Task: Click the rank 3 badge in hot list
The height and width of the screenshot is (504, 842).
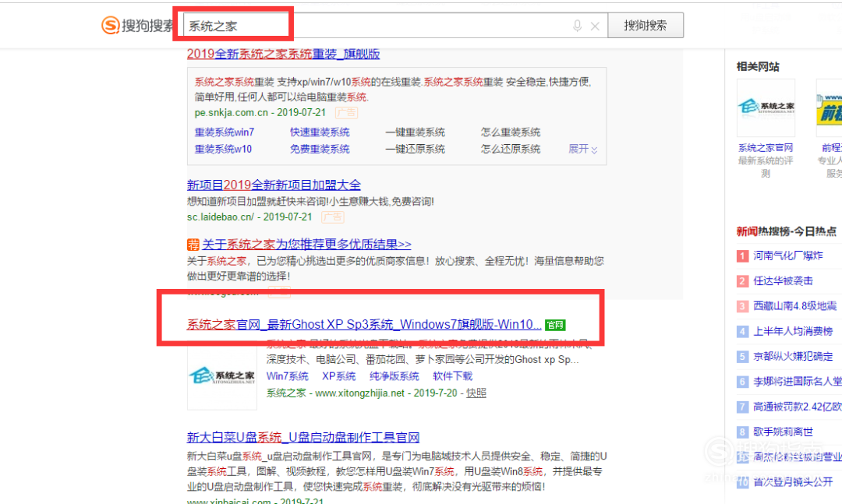Action: coord(742,306)
